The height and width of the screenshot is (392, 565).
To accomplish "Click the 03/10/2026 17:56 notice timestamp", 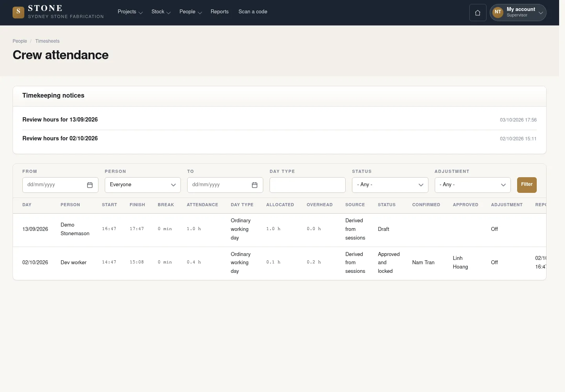I will (x=518, y=120).
